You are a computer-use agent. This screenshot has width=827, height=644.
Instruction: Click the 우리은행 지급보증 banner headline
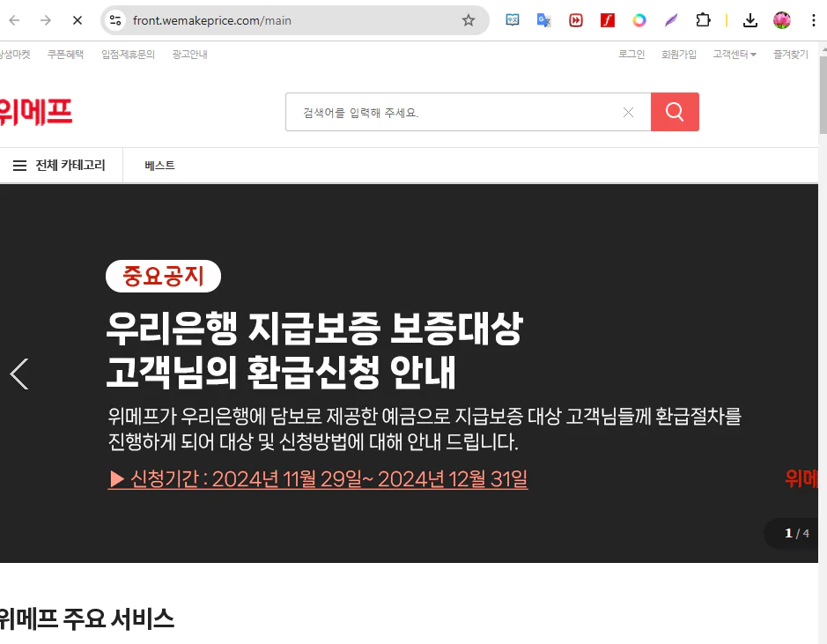coord(314,350)
